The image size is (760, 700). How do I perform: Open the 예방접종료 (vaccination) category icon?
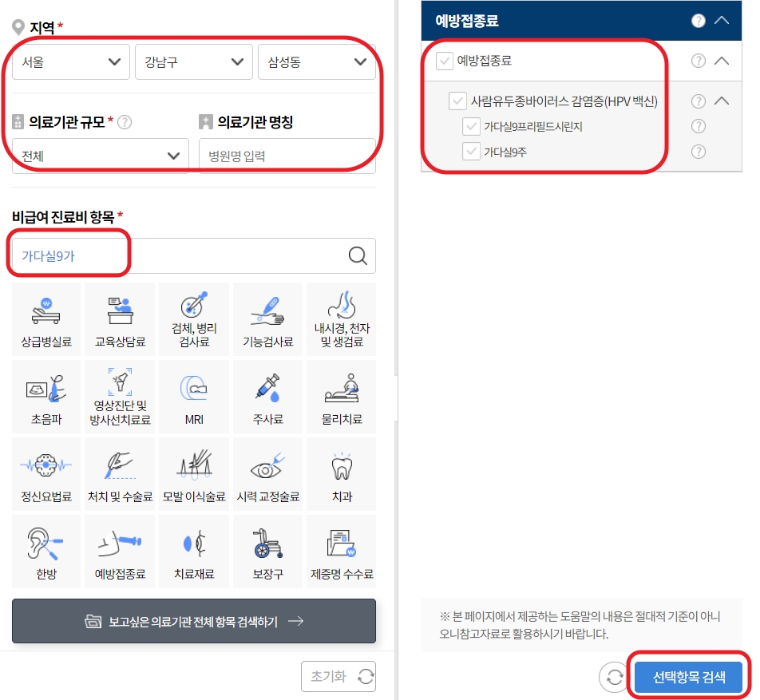tap(119, 552)
